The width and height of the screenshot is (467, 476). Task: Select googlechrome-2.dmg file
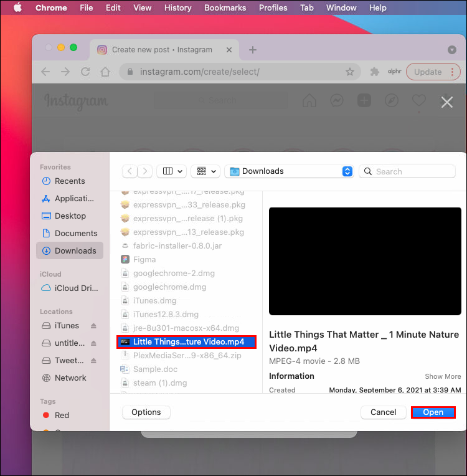pyautogui.click(x=186, y=274)
